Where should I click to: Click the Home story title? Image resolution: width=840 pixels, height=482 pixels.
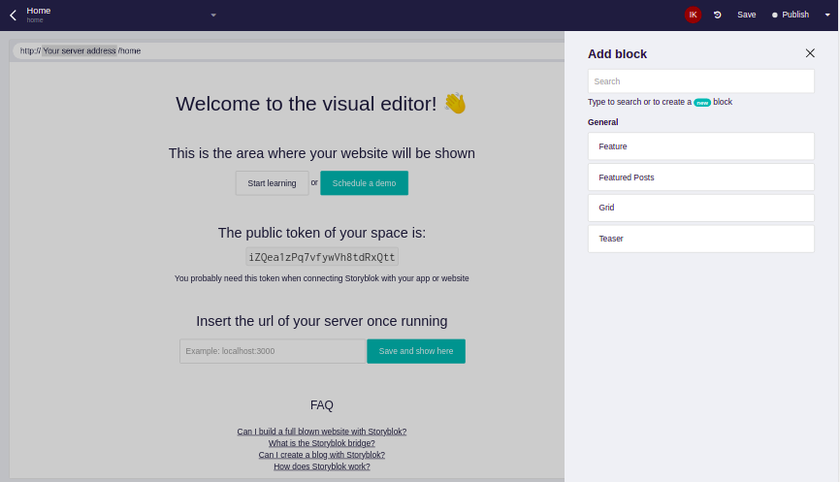39,11
